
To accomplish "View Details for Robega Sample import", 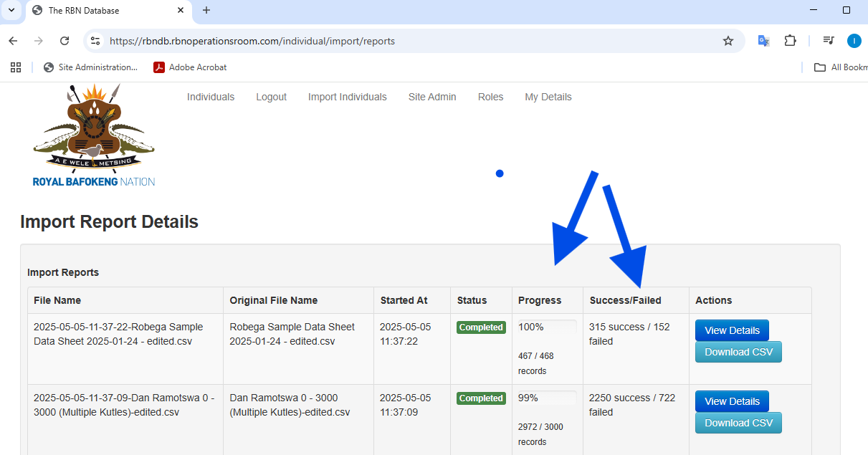I will pos(732,330).
